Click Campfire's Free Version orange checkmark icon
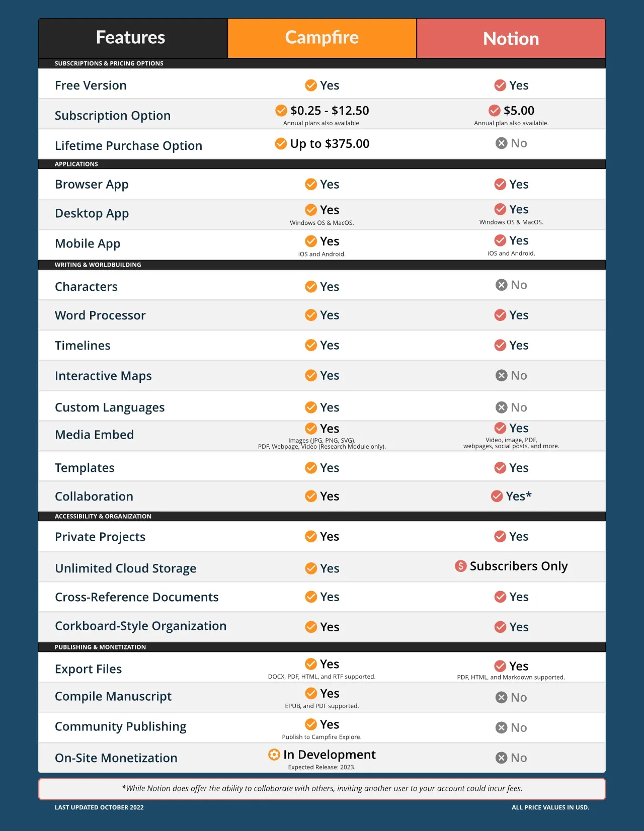644x831 pixels. [x=311, y=86]
